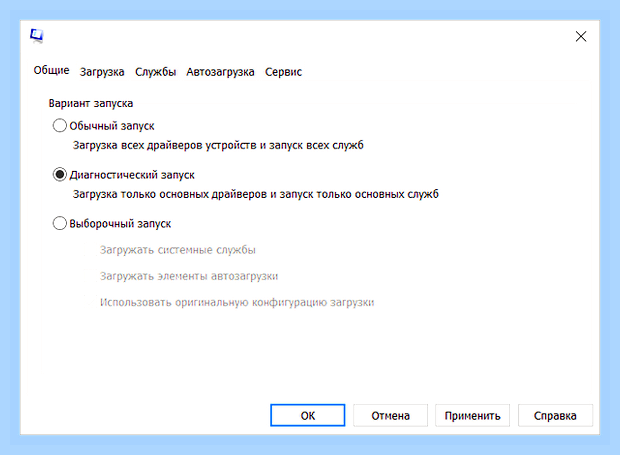This screenshot has width=620, height=455.
Task: Switch to the Автозагрузка tab
Action: pyautogui.click(x=220, y=72)
